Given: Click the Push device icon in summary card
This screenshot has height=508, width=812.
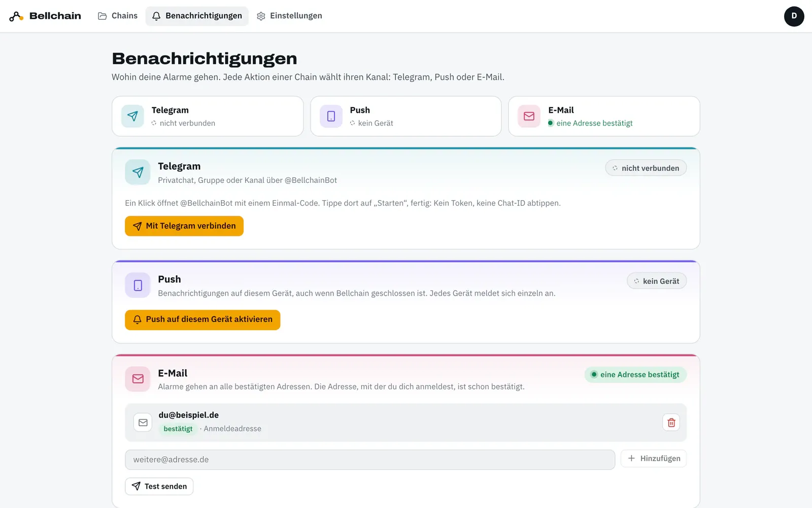Looking at the screenshot, I should (x=331, y=116).
